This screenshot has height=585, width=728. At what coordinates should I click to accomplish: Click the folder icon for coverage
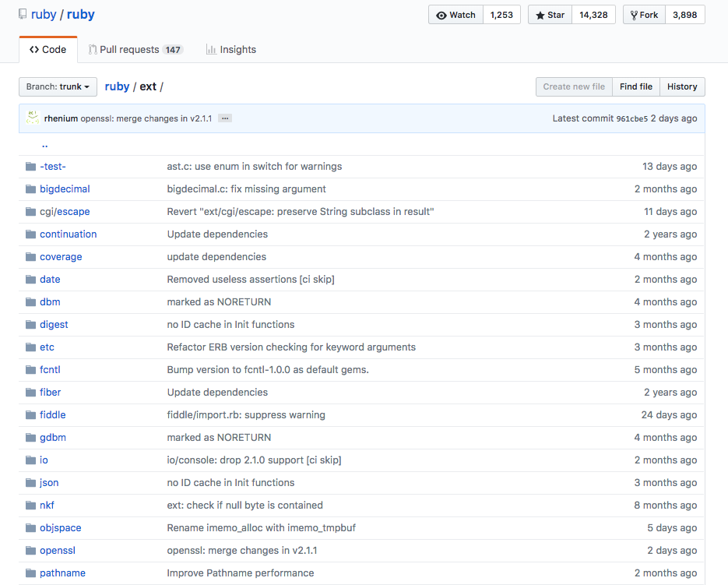tap(30, 257)
